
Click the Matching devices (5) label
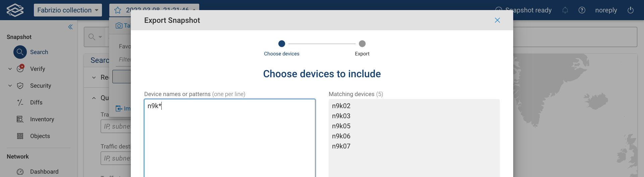[x=356, y=94]
